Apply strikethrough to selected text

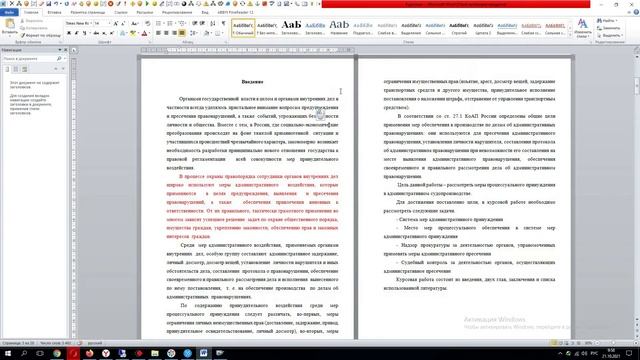[96, 33]
